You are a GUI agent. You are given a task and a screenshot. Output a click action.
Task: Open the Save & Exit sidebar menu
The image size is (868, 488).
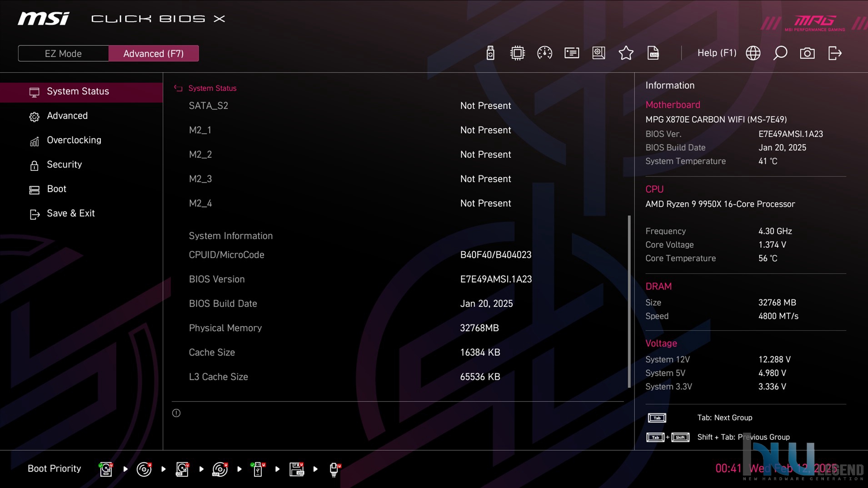81,213
